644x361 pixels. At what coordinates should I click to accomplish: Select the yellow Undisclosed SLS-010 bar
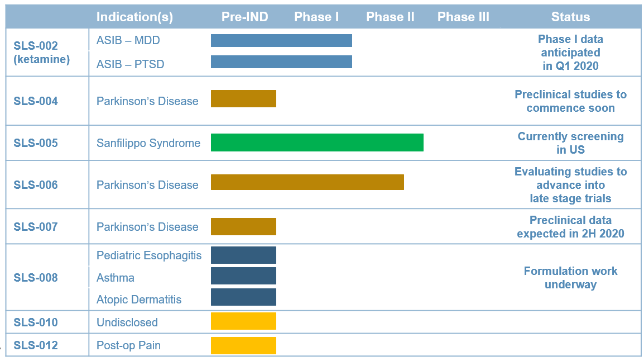tap(243, 321)
